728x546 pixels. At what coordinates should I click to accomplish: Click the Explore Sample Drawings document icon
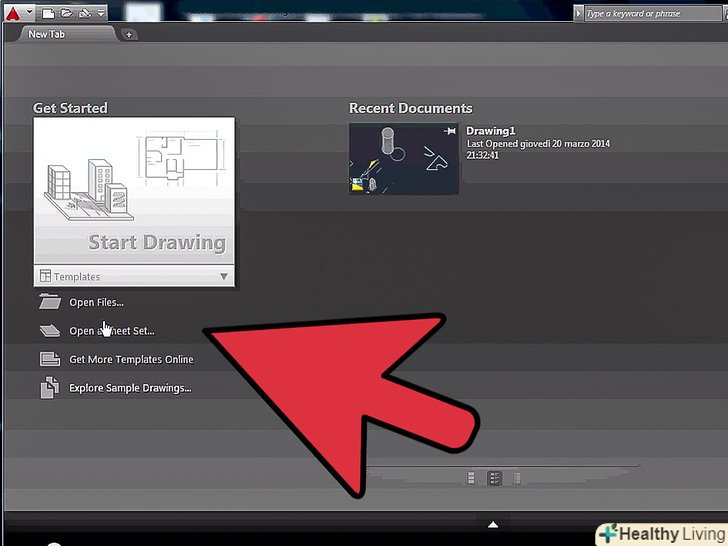[49, 388]
